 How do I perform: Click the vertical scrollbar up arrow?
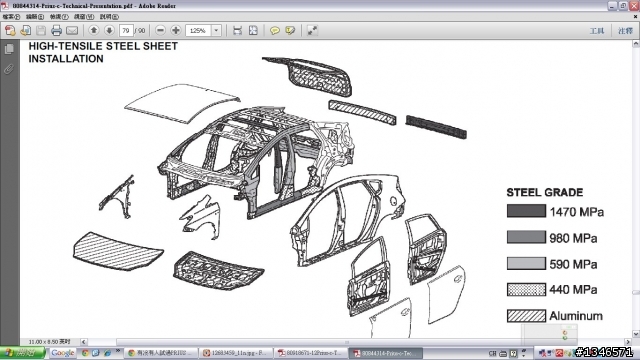pos(636,43)
